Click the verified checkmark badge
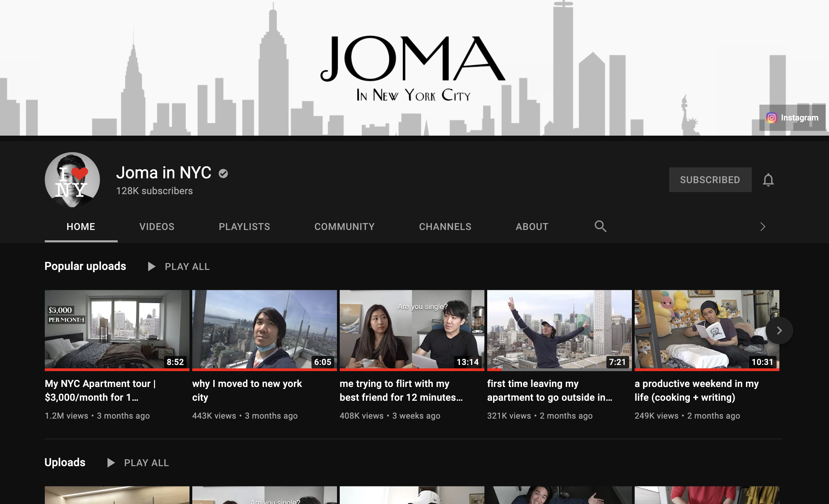This screenshot has height=504, width=829. (223, 174)
